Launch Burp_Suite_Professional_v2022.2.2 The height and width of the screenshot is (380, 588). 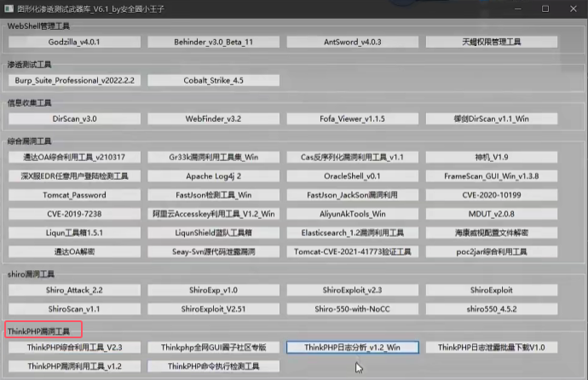click(x=74, y=80)
